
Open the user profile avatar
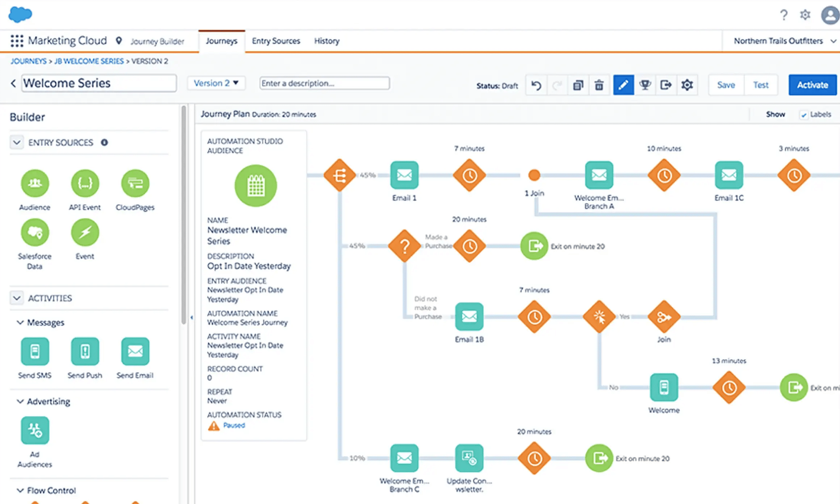[830, 15]
